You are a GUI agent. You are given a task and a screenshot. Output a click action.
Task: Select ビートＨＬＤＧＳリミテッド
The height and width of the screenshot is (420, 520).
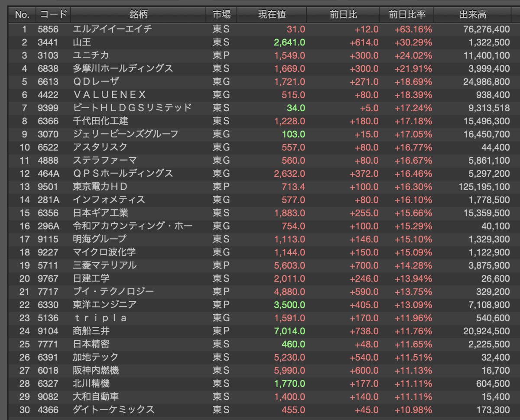pyautogui.click(x=132, y=108)
